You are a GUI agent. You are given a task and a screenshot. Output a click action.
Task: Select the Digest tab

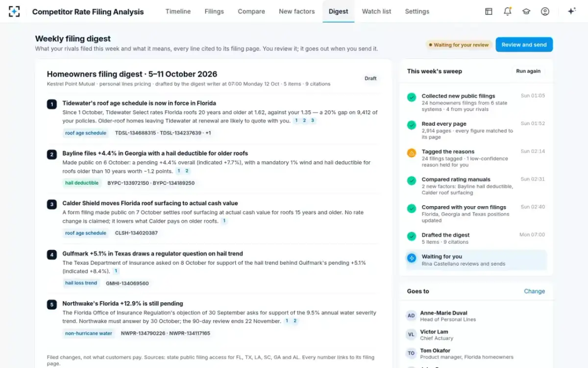339,11
